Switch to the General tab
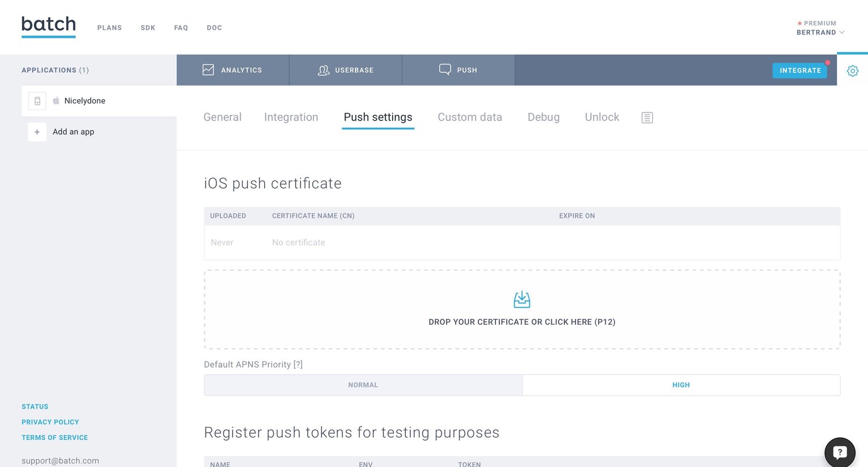The image size is (868, 467). pyautogui.click(x=222, y=117)
